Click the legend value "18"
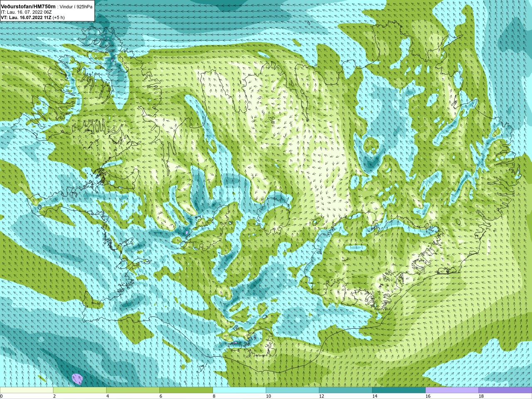Image resolution: width=532 pixels, height=399 pixels. pos(481,396)
